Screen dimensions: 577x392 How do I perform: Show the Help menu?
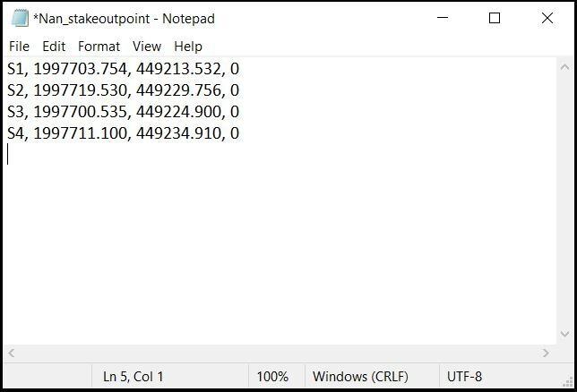pos(188,47)
